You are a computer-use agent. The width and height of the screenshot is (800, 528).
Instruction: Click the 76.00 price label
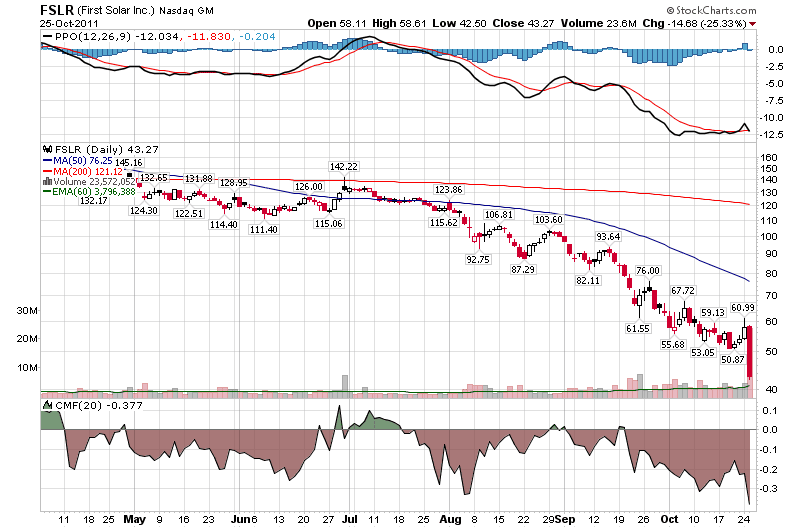648,271
